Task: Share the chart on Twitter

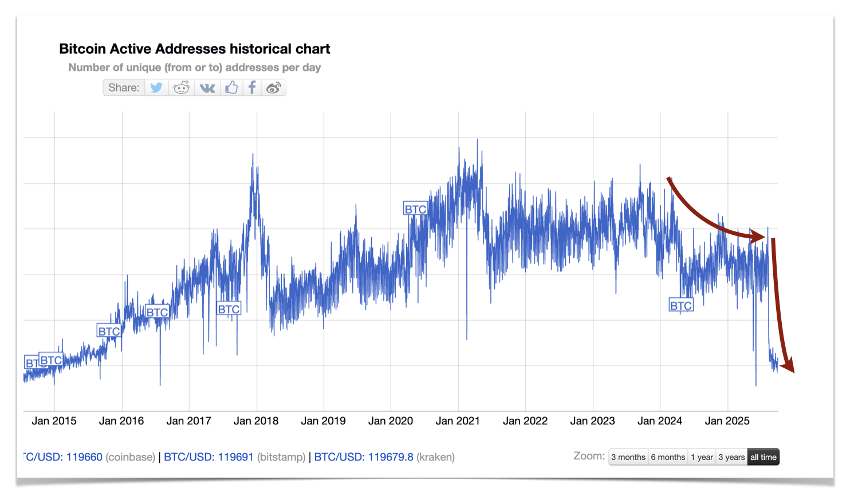Action: pos(156,88)
